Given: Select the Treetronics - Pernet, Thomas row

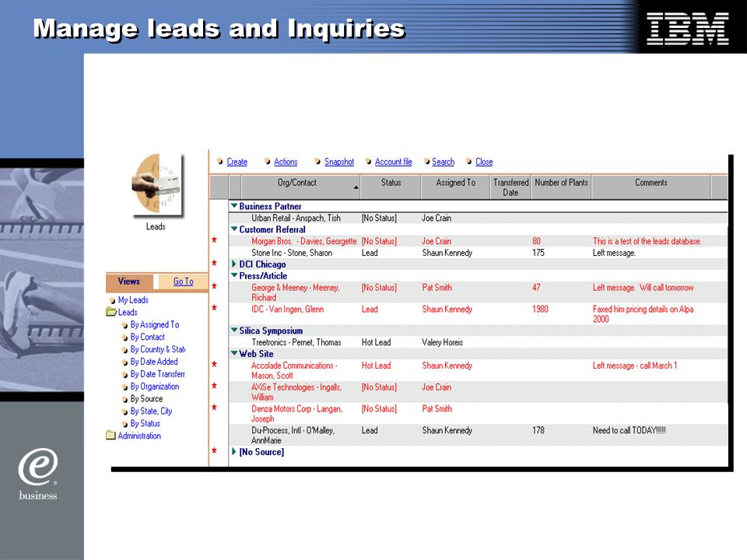Looking at the screenshot, I should [478, 342].
